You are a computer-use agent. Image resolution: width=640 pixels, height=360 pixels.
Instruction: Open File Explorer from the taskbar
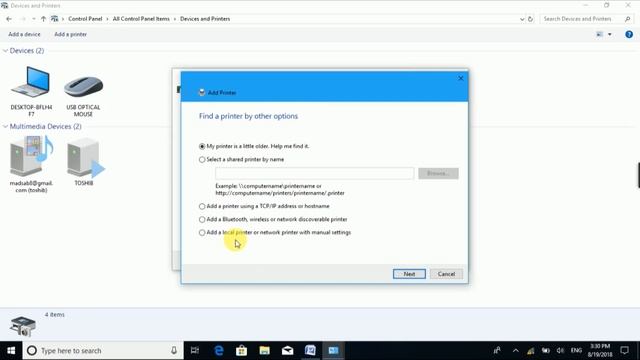[x=264, y=351]
